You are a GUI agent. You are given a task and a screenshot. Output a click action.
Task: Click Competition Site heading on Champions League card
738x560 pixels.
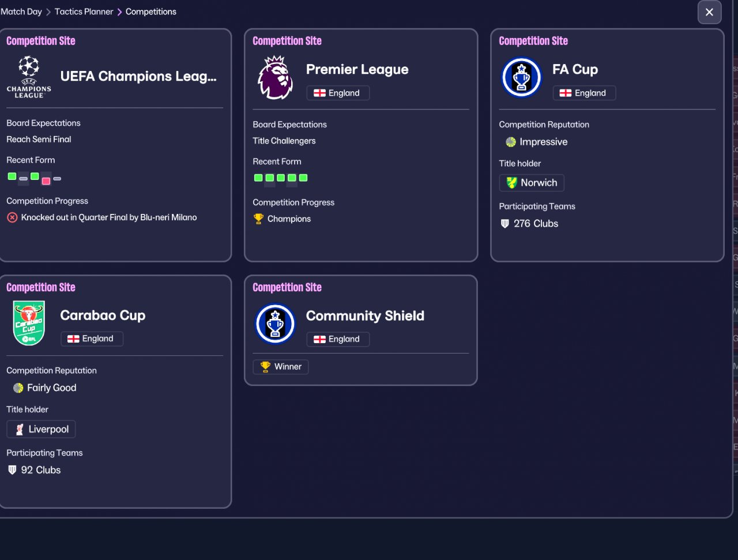click(41, 41)
